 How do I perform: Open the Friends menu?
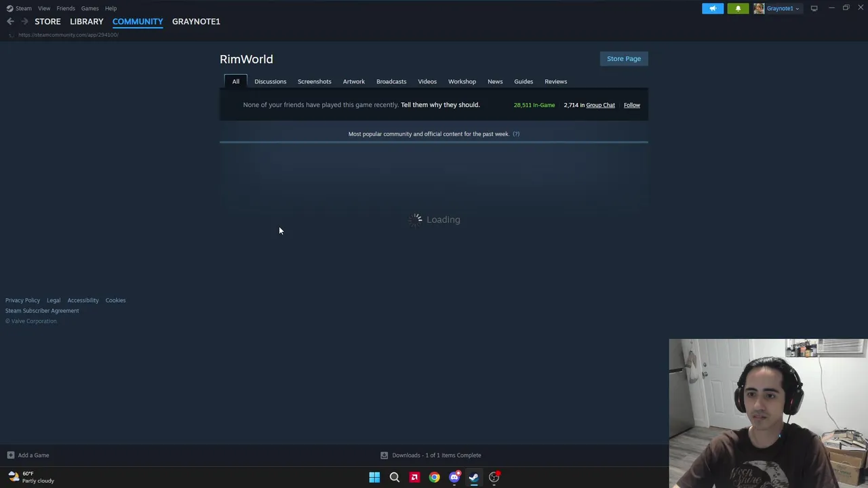pos(66,8)
